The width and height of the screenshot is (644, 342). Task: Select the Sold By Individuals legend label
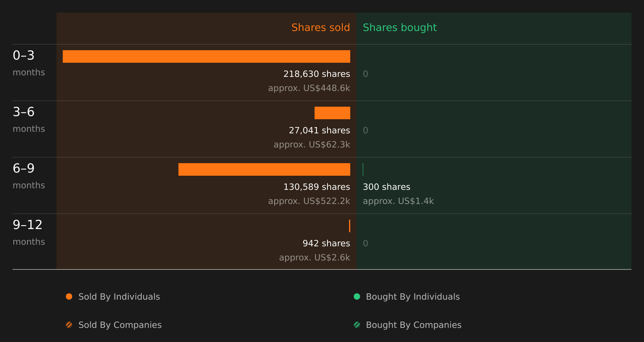(119, 297)
